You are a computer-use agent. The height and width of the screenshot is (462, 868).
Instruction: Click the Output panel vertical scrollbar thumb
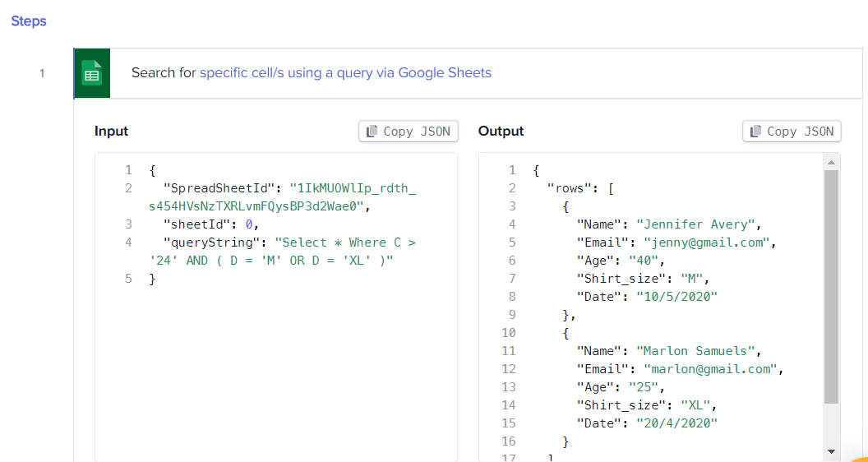[832, 286]
